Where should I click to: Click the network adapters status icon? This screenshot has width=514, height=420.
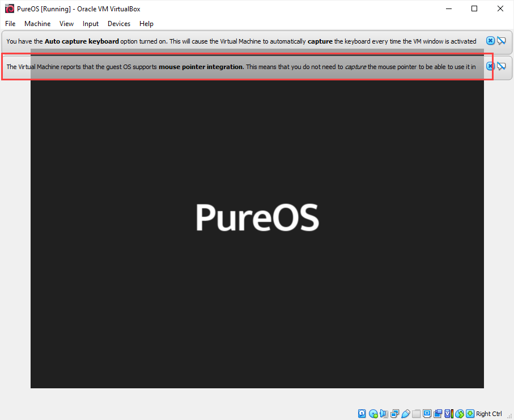coord(394,413)
